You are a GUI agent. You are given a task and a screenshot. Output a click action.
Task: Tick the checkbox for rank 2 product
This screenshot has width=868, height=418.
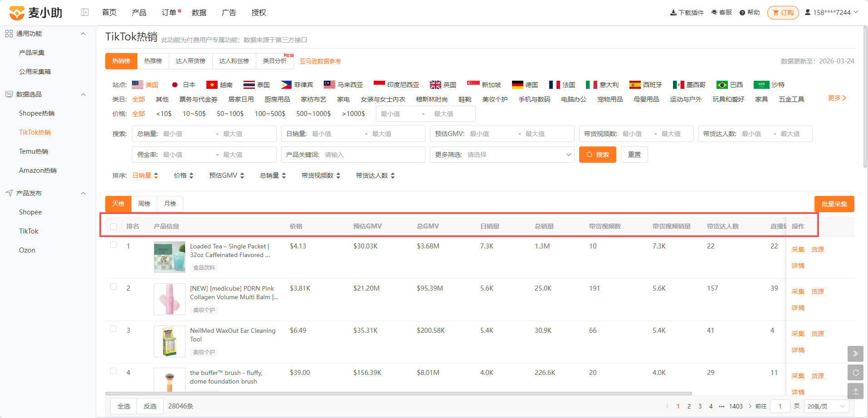113,287
